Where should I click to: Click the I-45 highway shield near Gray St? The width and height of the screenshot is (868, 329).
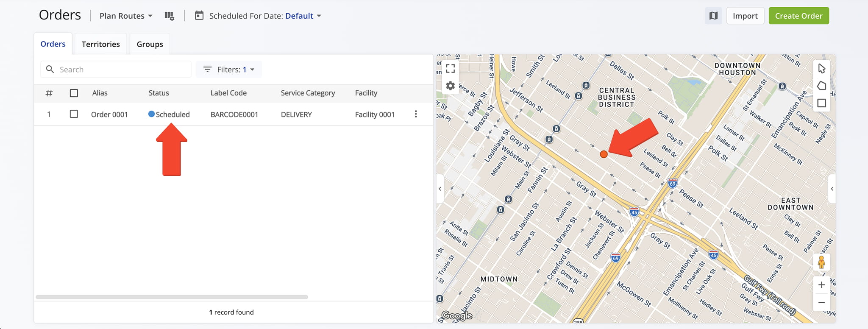coord(634,212)
